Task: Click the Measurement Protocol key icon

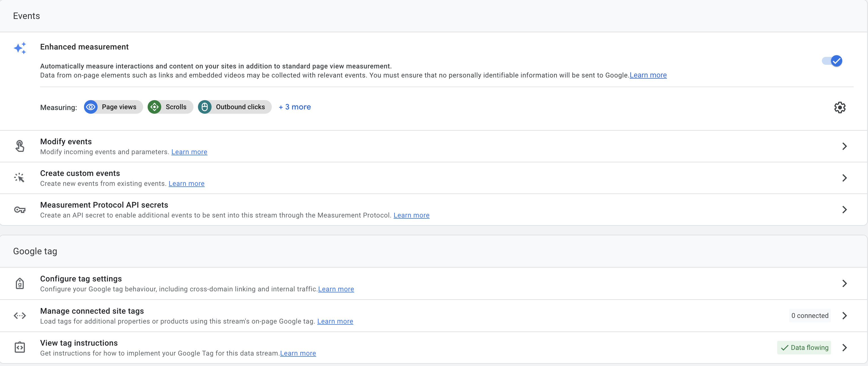Action: (20, 210)
